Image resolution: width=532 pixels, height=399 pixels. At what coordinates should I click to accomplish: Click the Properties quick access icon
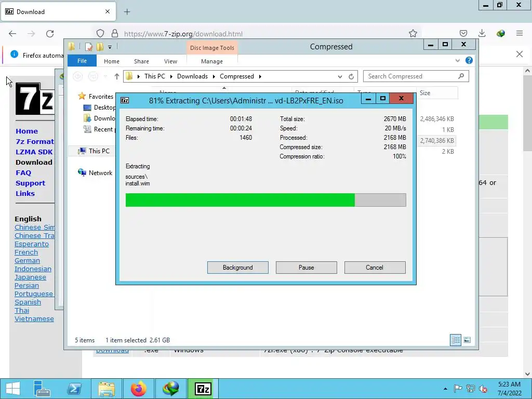coord(88,46)
